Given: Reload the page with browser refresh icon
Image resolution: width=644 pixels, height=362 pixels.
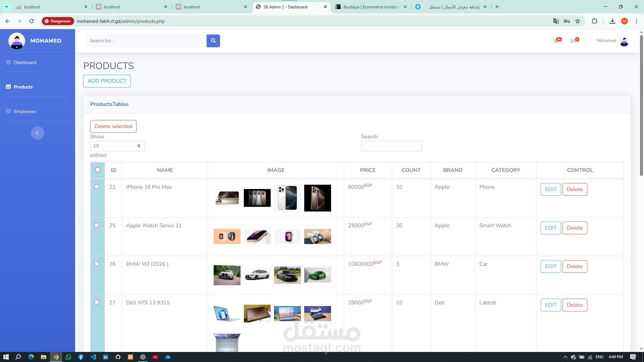Looking at the screenshot, I should 32,21.
